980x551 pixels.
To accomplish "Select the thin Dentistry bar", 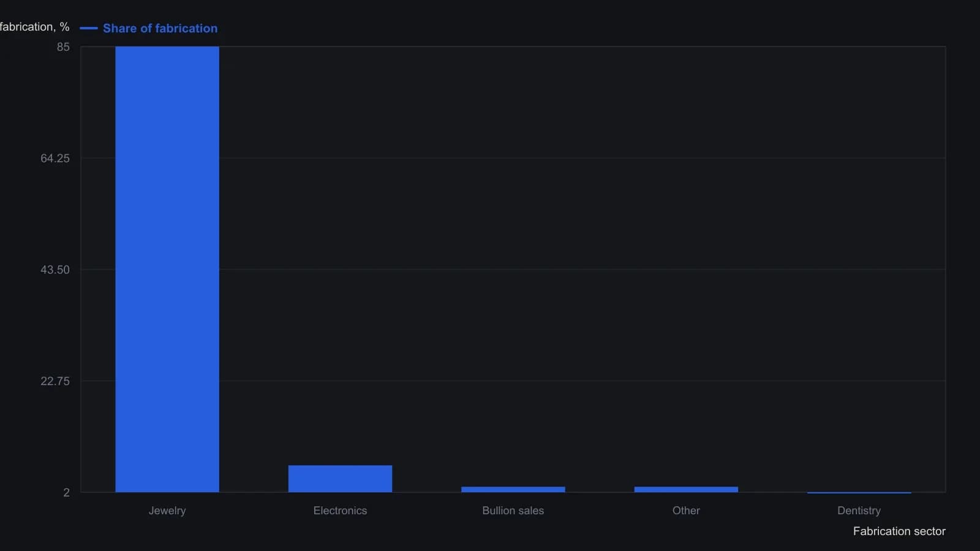I will [x=859, y=492].
